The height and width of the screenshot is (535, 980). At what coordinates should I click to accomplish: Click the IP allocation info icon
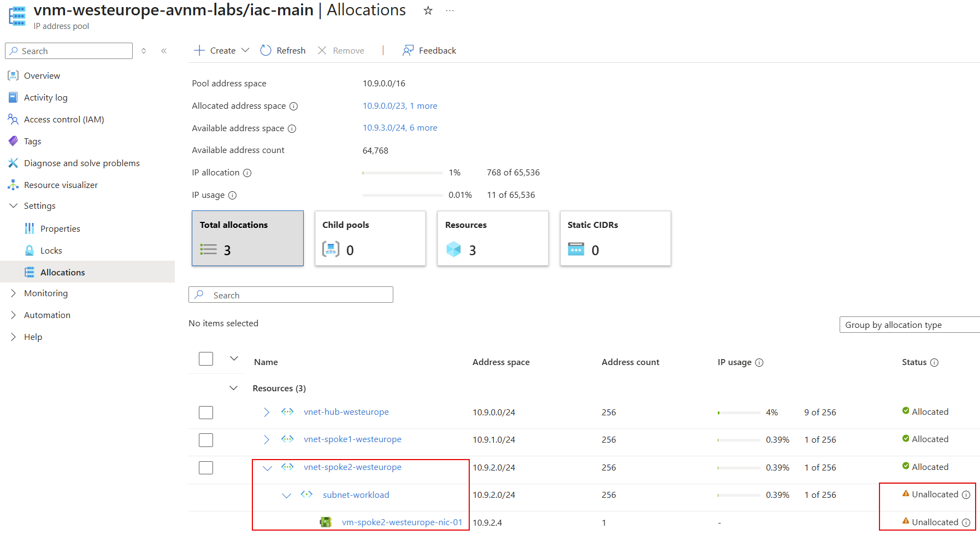[x=248, y=173]
